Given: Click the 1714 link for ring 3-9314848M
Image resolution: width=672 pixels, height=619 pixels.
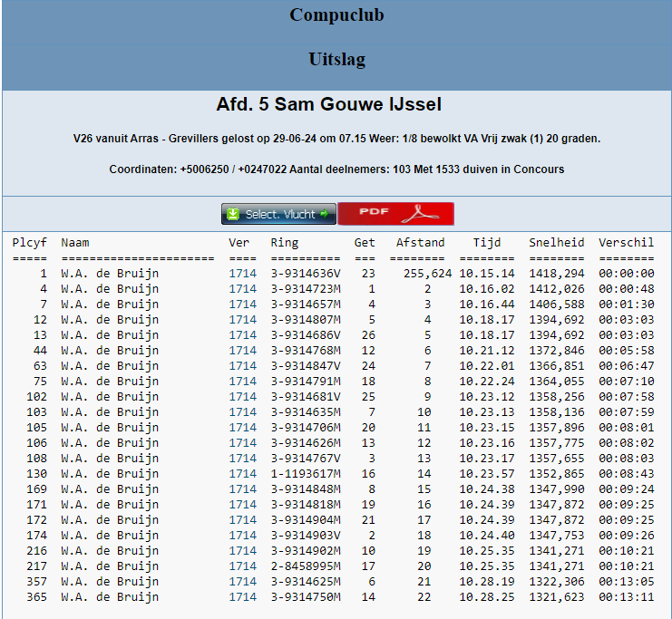Looking at the screenshot, I should tap(242, 488).
